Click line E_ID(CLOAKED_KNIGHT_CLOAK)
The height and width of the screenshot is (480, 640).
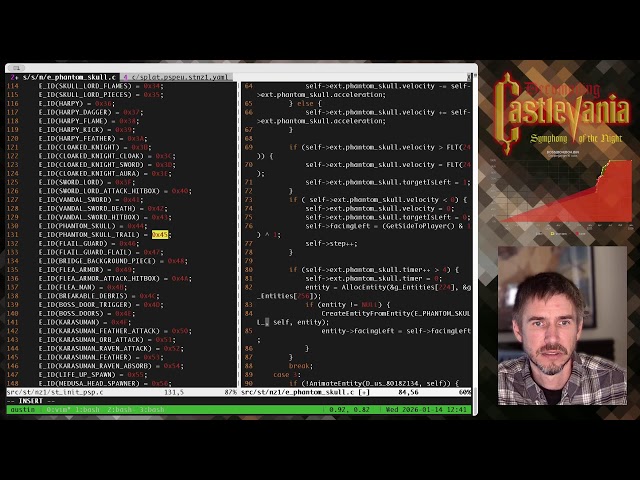107,156
